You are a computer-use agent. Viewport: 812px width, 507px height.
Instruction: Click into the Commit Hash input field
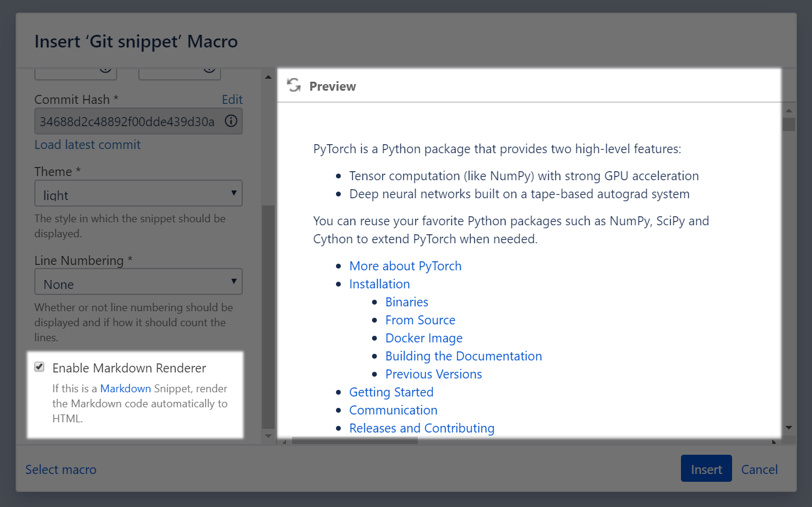[127, 121]
